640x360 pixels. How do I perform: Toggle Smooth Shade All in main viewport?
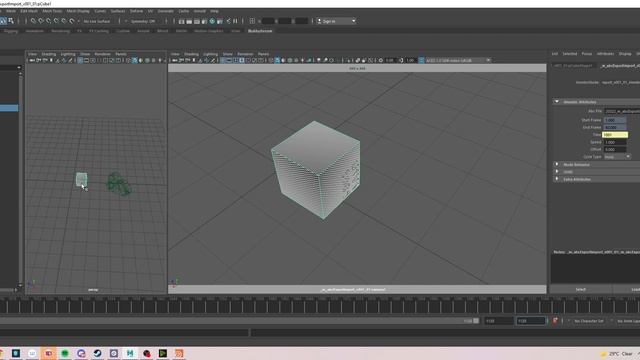(x=277, y=60)
